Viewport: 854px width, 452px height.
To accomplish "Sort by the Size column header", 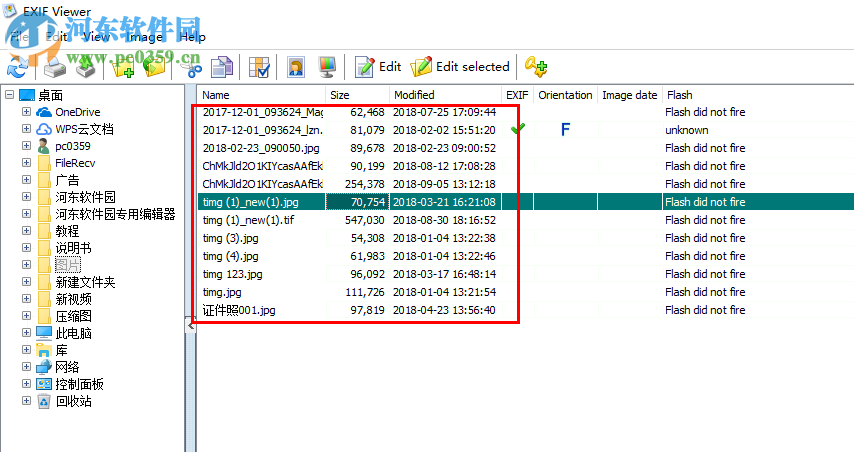I will click(x=358, y=95).
